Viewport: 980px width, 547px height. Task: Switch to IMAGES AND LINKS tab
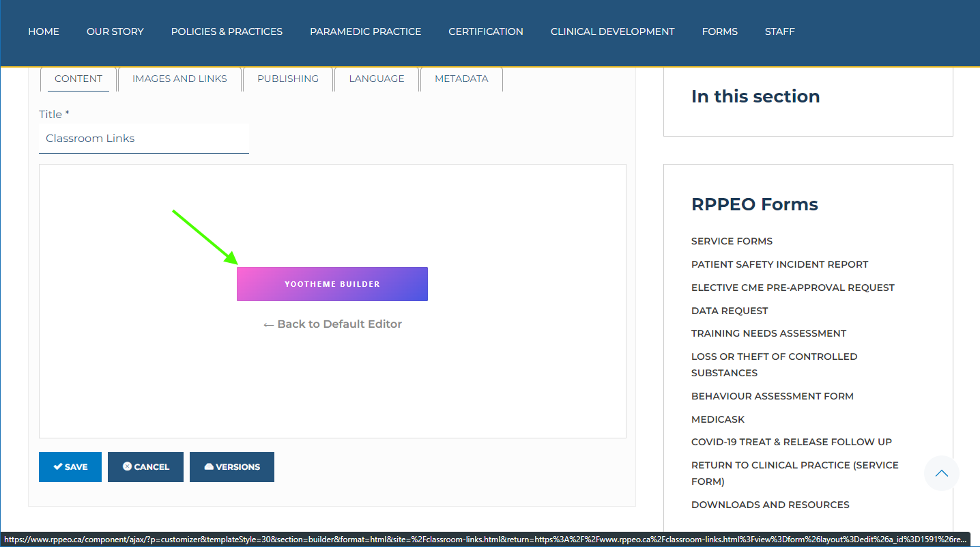(x=179, y=79)
